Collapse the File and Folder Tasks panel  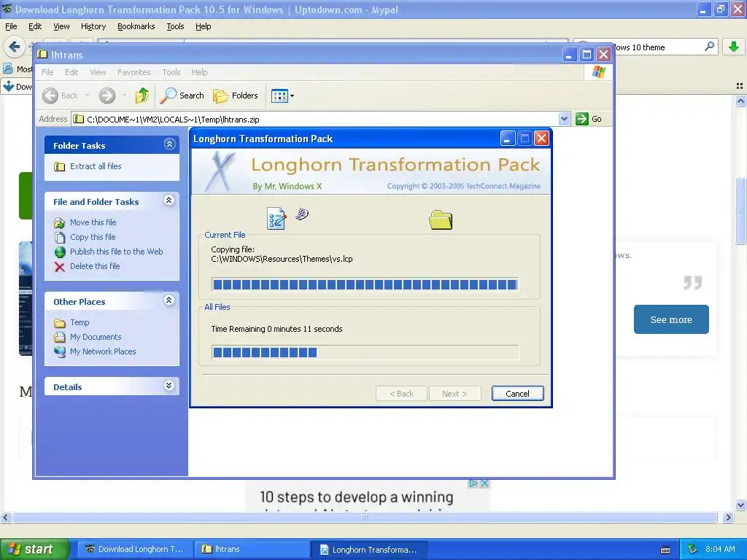169,201
